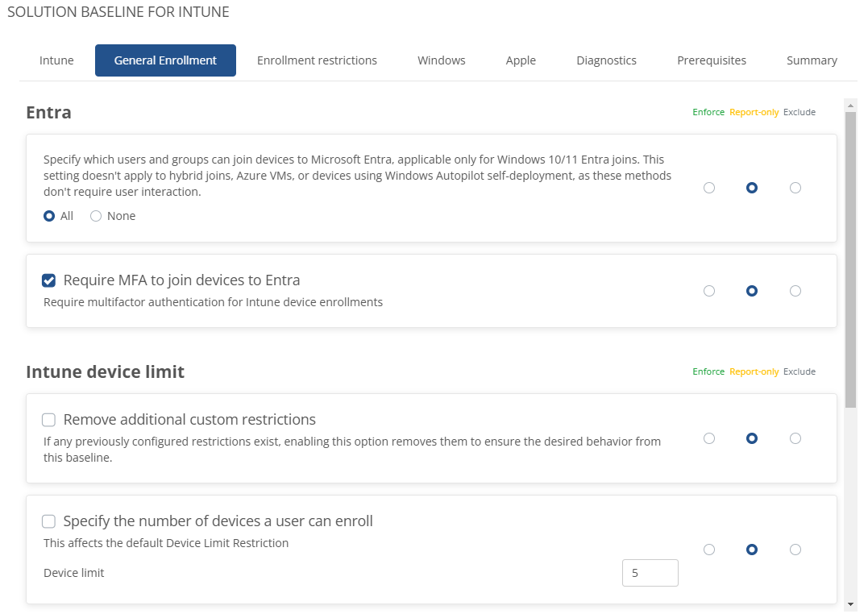Click the Device limit input field
The image size is (868, 614).
pyautogui.click(x=650, y=573)
